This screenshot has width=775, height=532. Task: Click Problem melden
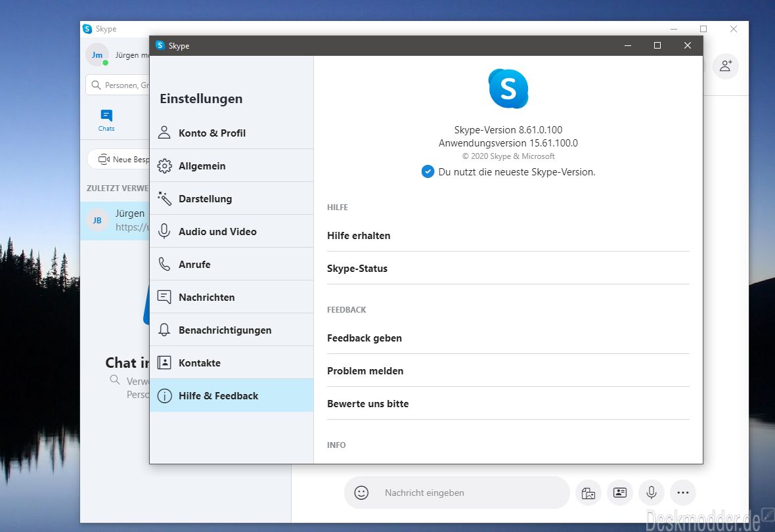tap(508, 370)
